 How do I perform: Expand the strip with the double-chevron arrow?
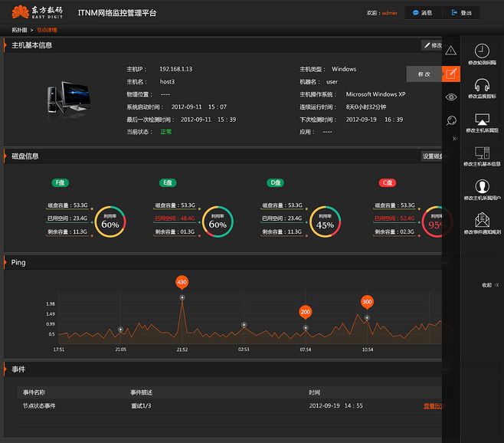click(454, 139)
